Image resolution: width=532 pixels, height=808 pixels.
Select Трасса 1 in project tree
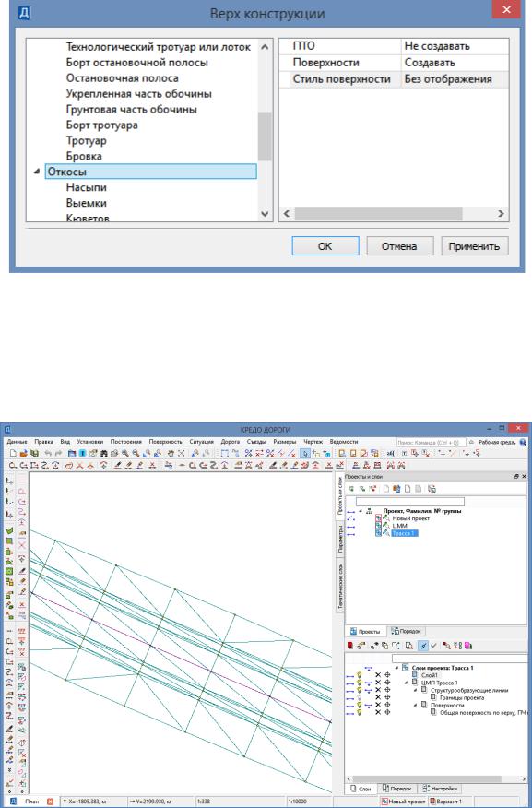(x=404, y=533)
